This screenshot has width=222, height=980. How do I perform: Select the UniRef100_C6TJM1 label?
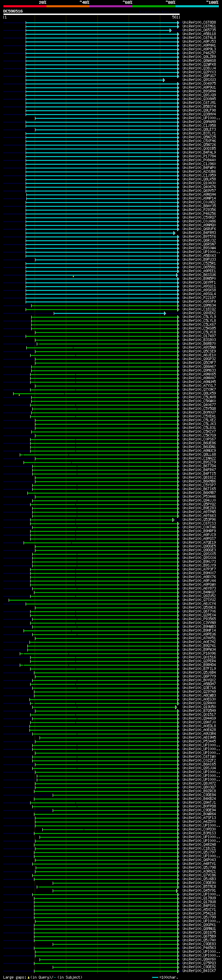pyautogui.click(x=199, y=103)
